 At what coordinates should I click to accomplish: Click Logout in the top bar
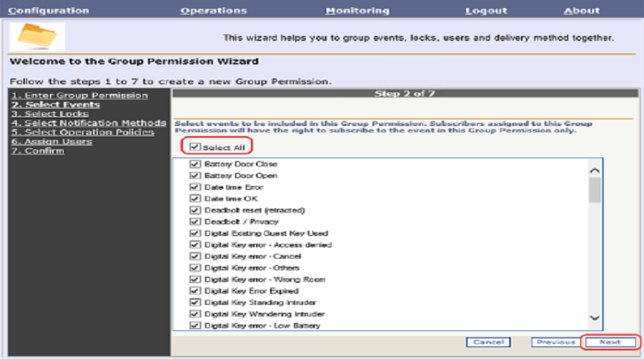click(x=486, y=10)
